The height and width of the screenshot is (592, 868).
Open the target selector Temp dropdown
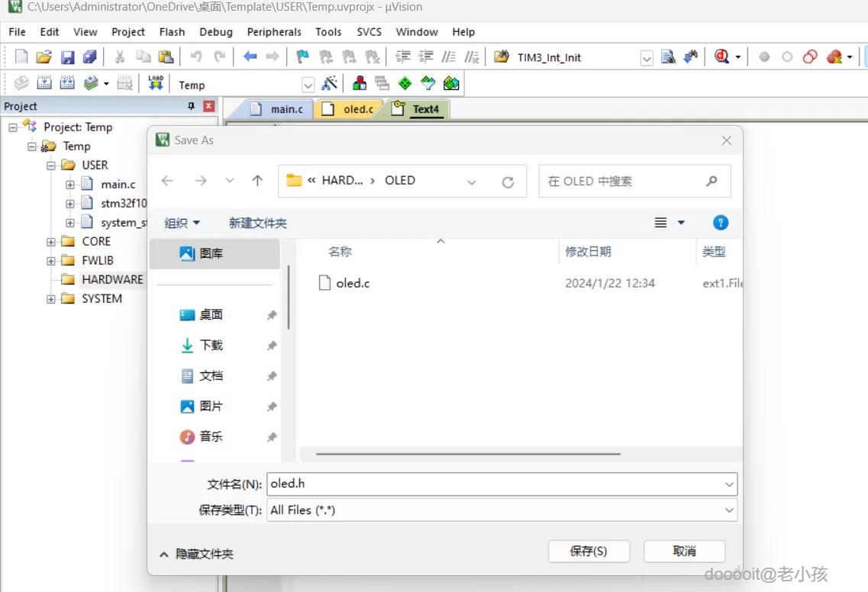click(x=308, y=85)
